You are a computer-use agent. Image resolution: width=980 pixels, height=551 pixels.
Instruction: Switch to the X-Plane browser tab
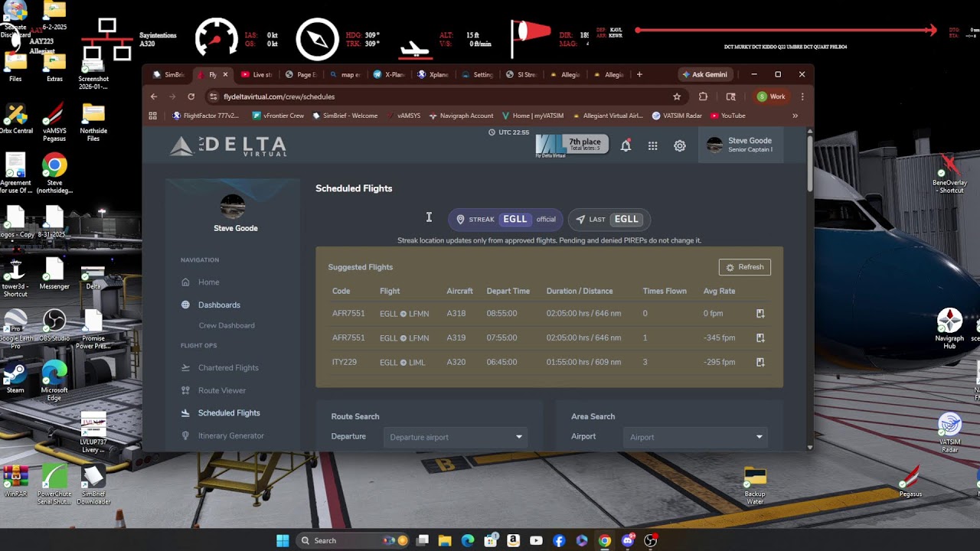(390, 74)
